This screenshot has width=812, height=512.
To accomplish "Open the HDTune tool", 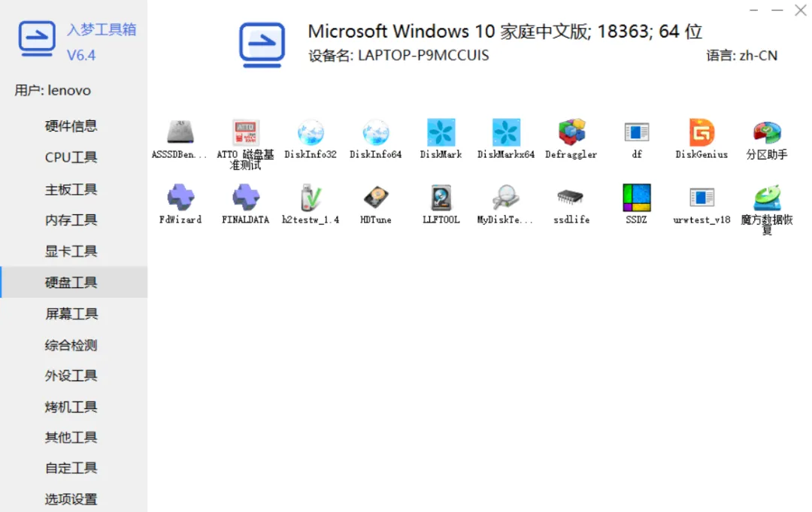I will coord(375,204).
